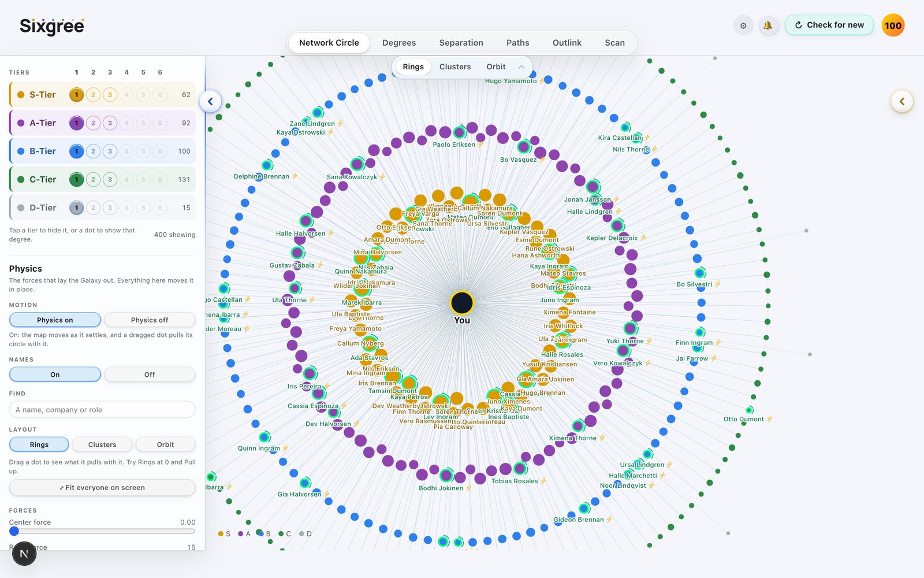The image size is (924, 578).
Task: Toggle S-Tier degree 1 dot
Action: point(76,95)
